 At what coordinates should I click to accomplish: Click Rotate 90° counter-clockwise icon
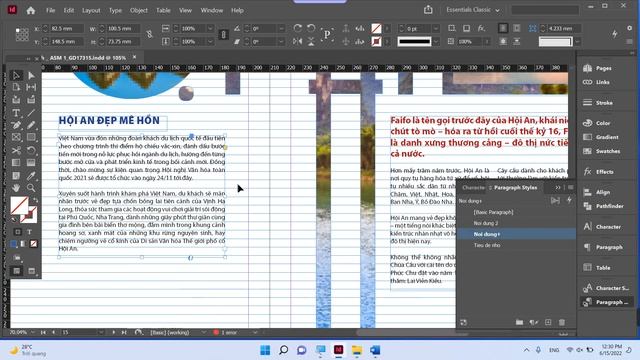coord(311,28)
